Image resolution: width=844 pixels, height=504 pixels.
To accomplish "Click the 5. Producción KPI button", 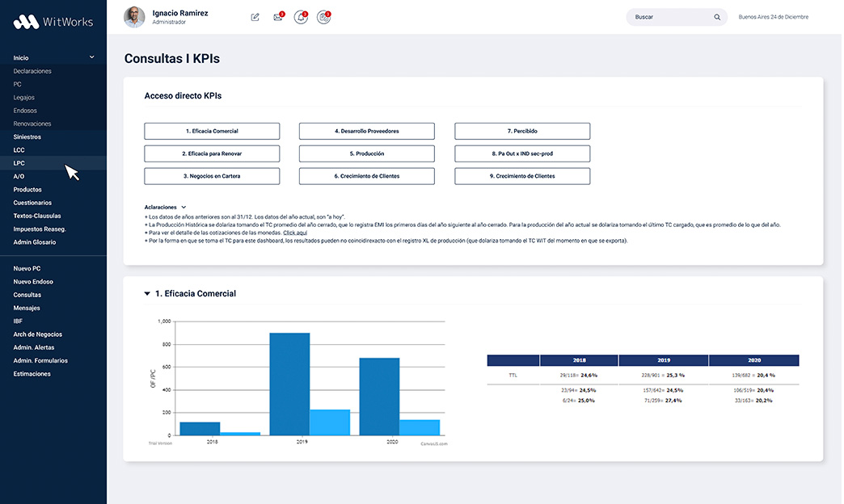I will pyautogui.click(x=366, y=153).
